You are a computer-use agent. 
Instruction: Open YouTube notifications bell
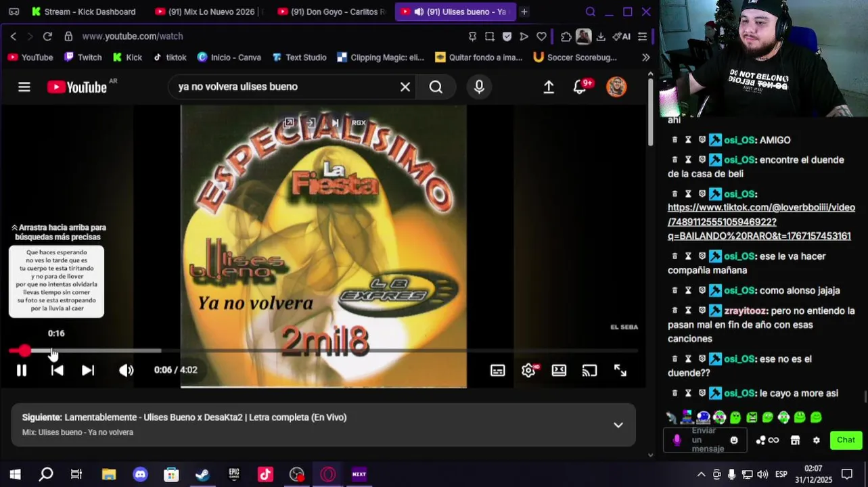click(580, 87)
